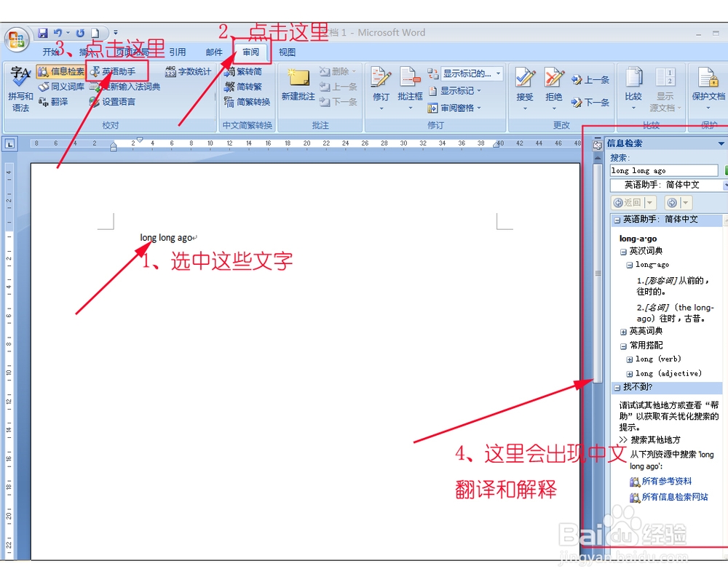The width and height of the screenshot is (728, 582).
Task: Expand 英英词典 tree node
Action: (623, 332)
